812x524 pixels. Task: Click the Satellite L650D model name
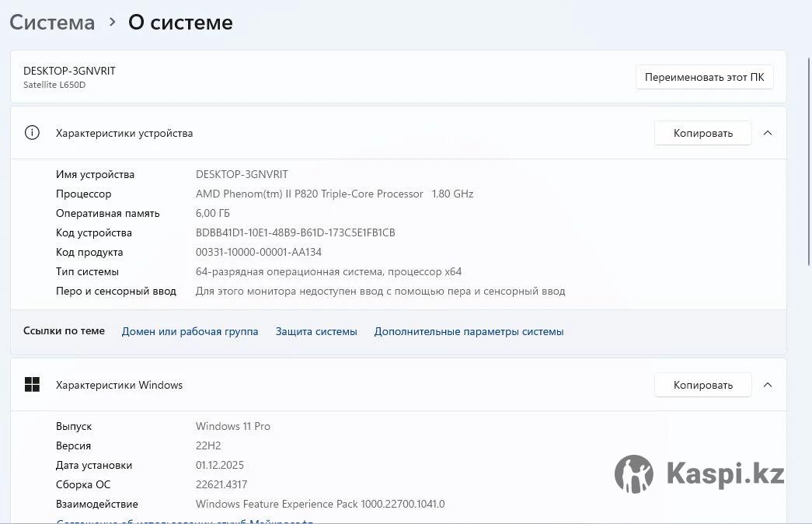tap(54, 85)
